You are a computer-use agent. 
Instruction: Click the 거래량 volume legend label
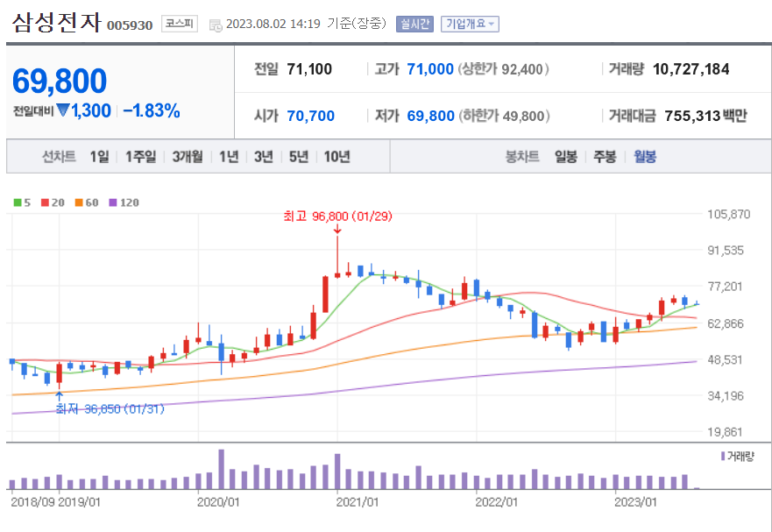coord(740,456)
